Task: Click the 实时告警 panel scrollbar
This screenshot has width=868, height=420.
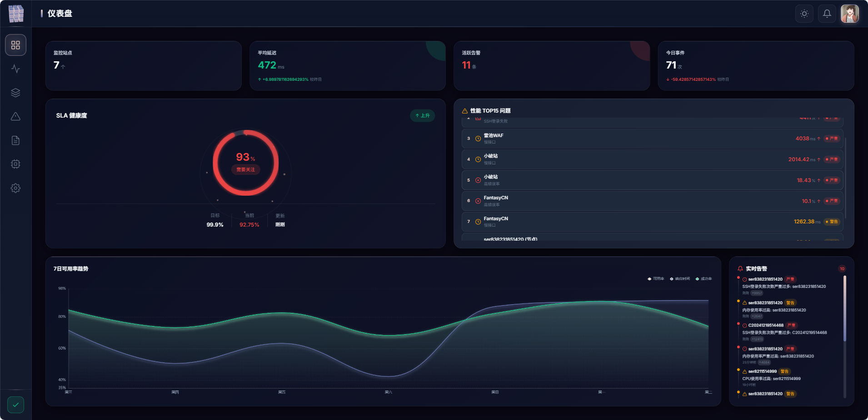Action: (844, 309)
